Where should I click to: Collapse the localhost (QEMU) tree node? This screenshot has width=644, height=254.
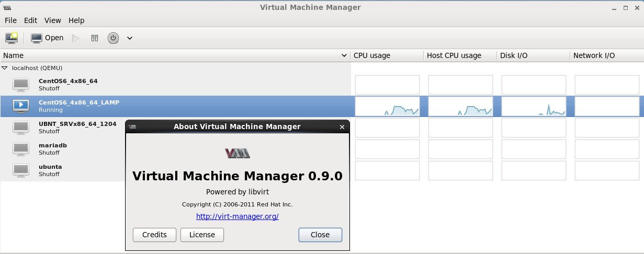click(x=5, y=68)
